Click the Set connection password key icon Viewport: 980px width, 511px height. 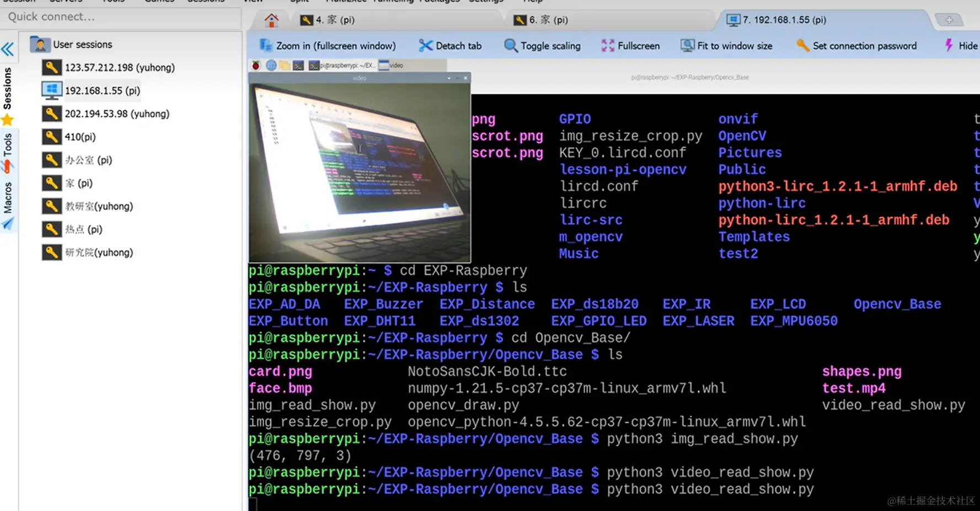[803, 46]
